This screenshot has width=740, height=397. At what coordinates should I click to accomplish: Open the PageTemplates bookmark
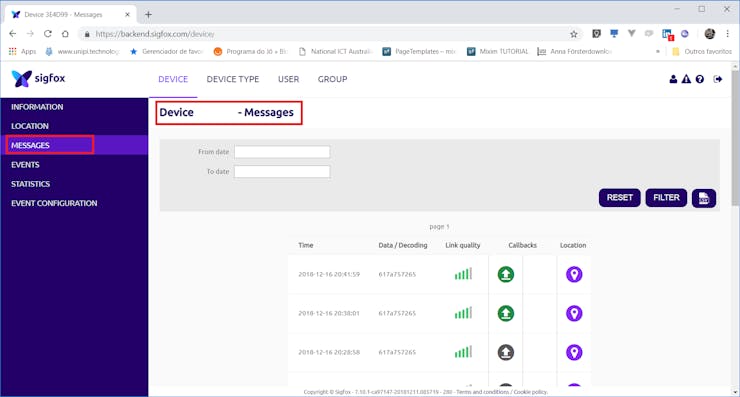(x=419, y=51)
